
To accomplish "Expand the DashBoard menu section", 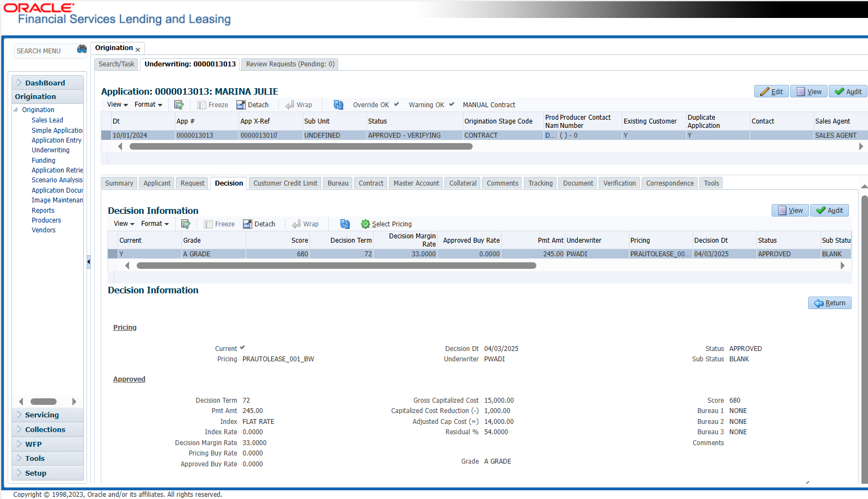I will 47,83.
